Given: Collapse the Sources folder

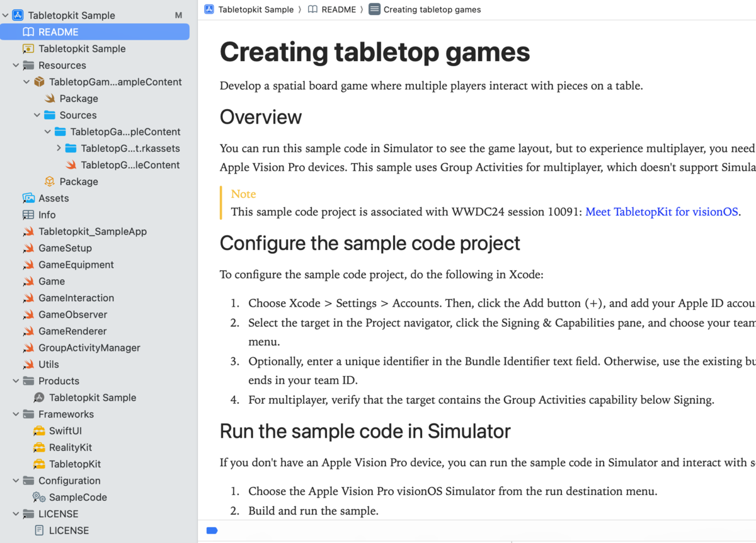Looking at the screenshot, I should (37, 115).
